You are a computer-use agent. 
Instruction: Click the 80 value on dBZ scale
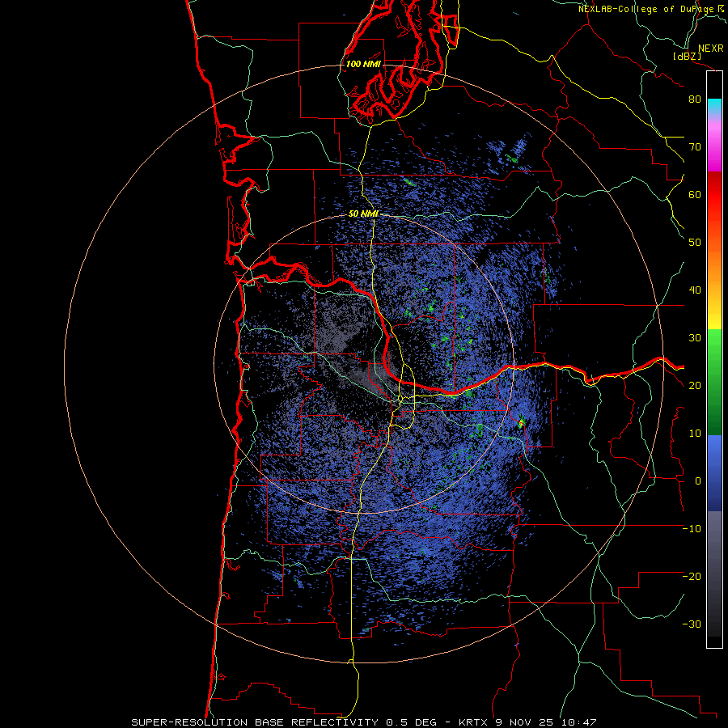[x=695, y=99]
